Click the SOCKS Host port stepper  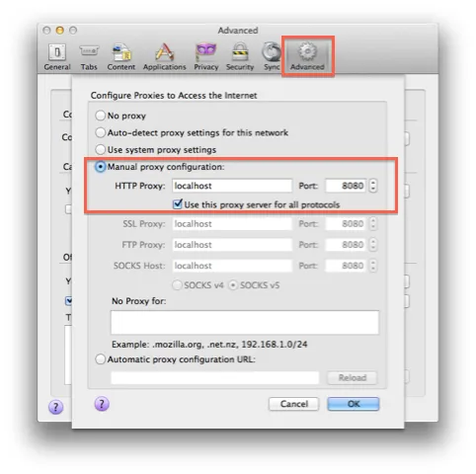(x=373, y=266)
